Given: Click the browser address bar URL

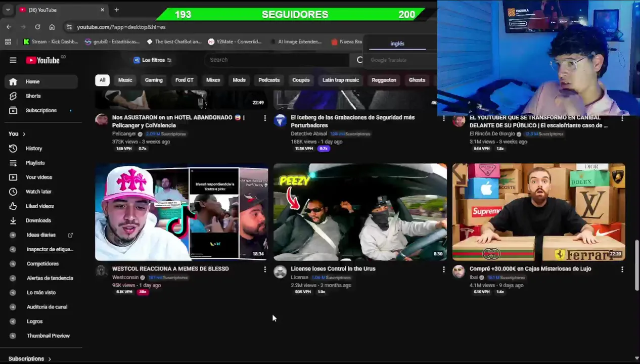Looking at the screenshot, I should coord(121,27).
